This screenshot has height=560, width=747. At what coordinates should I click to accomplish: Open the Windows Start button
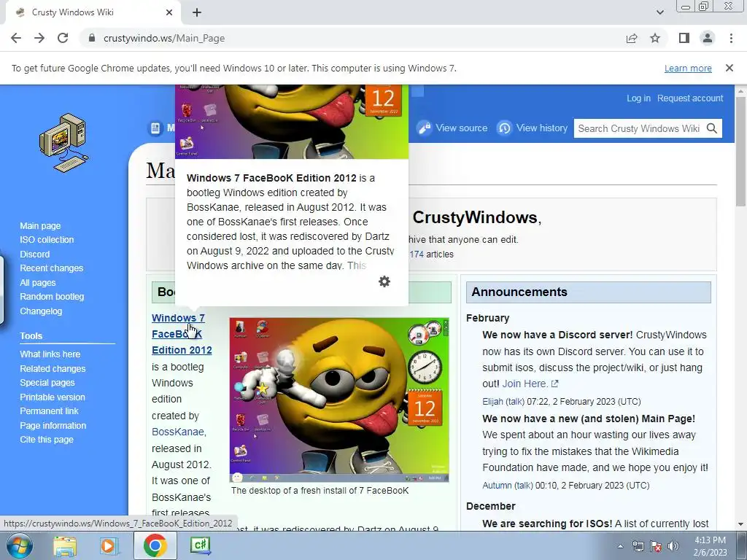(20, 545)
